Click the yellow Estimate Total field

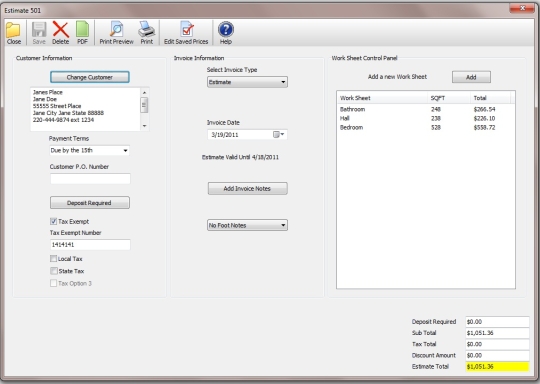click(x=497, y=366)
